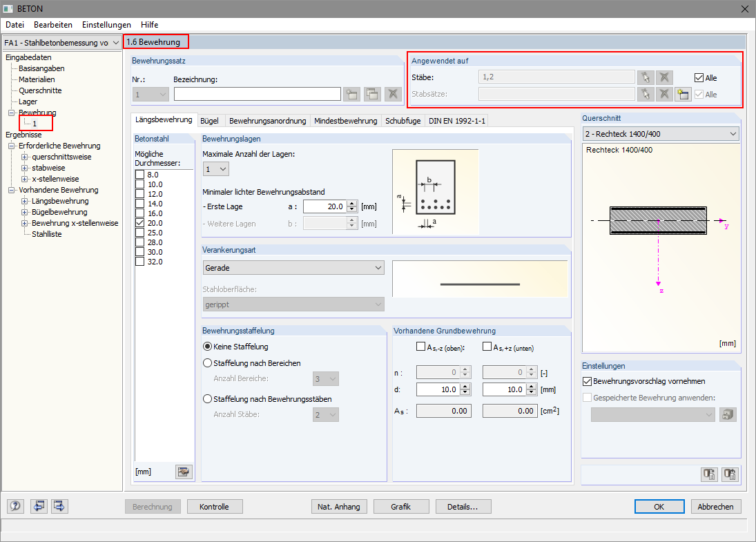
Task: Click the new member set icon
Action: tap(683, 94)
